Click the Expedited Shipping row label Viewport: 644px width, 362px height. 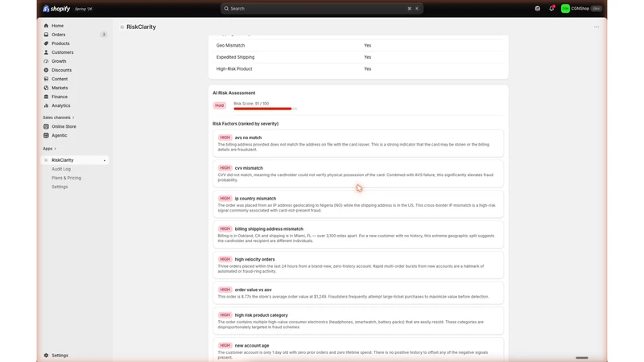(x=235, y=57)
